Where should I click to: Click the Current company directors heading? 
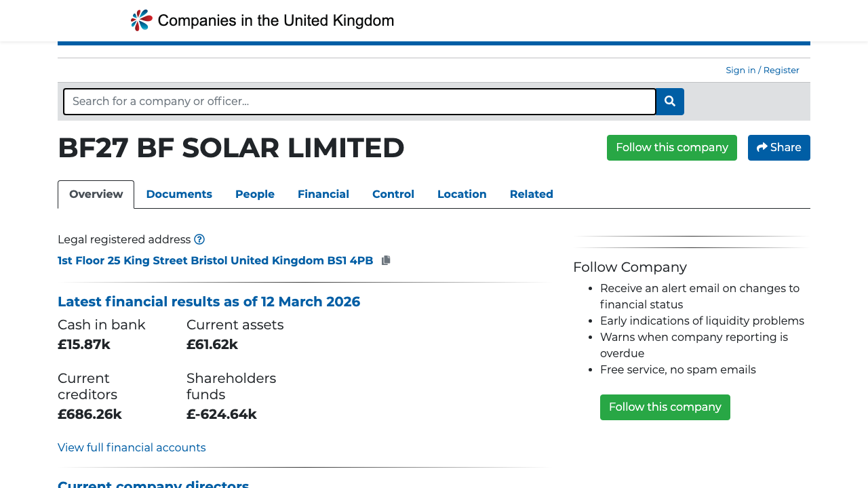pos(153,484)
